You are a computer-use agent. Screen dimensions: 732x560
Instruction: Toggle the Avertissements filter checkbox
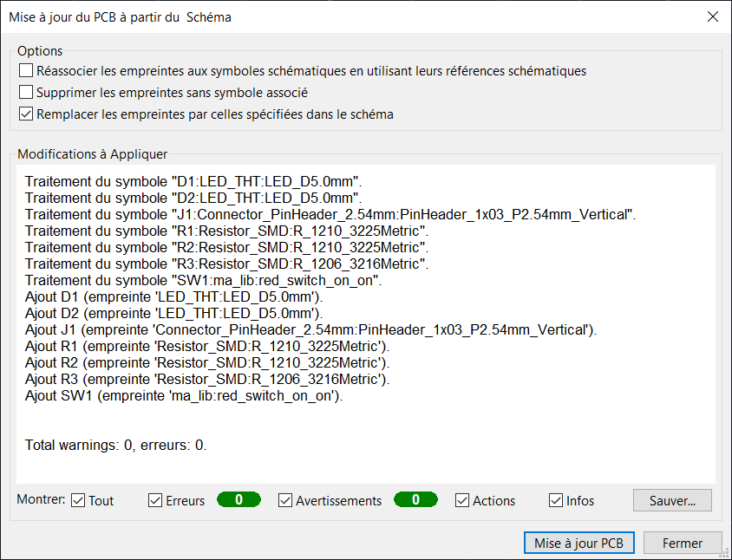point(286,500)
